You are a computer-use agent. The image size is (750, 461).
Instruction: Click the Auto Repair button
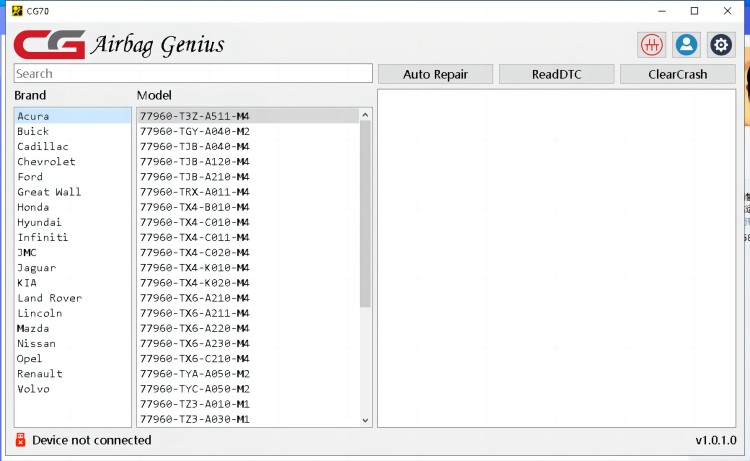pos(435,74)
